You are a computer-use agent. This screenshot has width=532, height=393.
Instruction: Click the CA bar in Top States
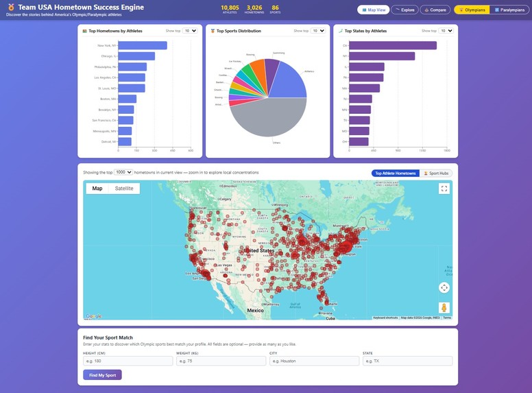click(x=393, y=45)
